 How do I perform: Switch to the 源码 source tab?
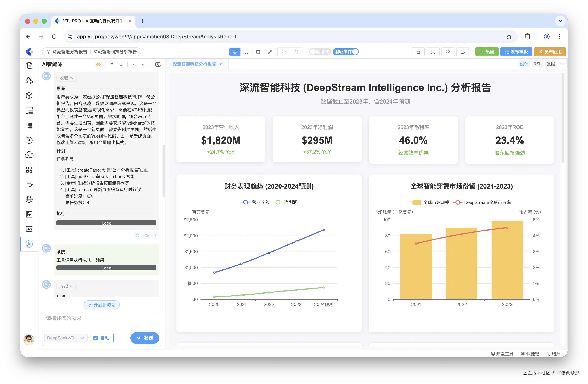click(551, 64)
